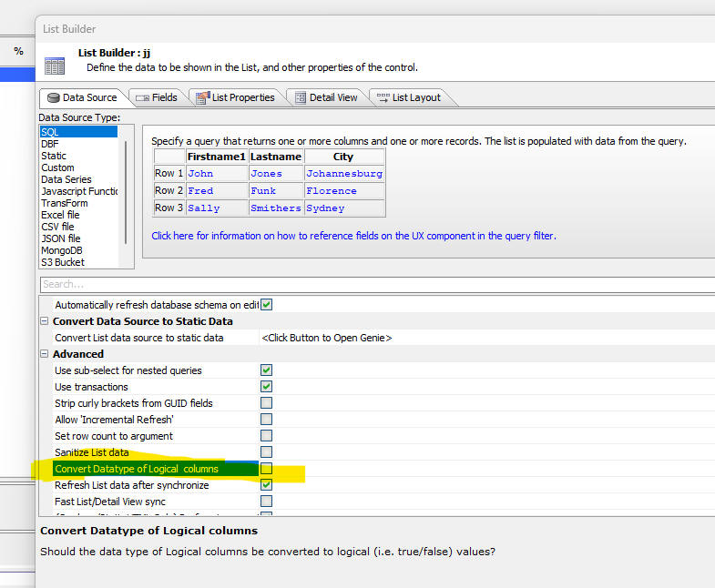This screenshot has width=715, height=588.
Task: Click the Search properties input field
Action: [378, 284]
